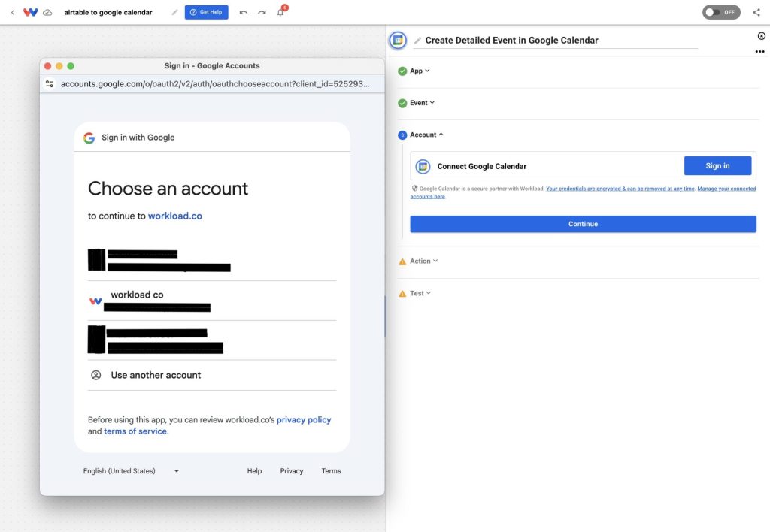The height and width of the screenshot is (532, 770).
Task: Click the Continue button
Action: (x=583, y=224)
